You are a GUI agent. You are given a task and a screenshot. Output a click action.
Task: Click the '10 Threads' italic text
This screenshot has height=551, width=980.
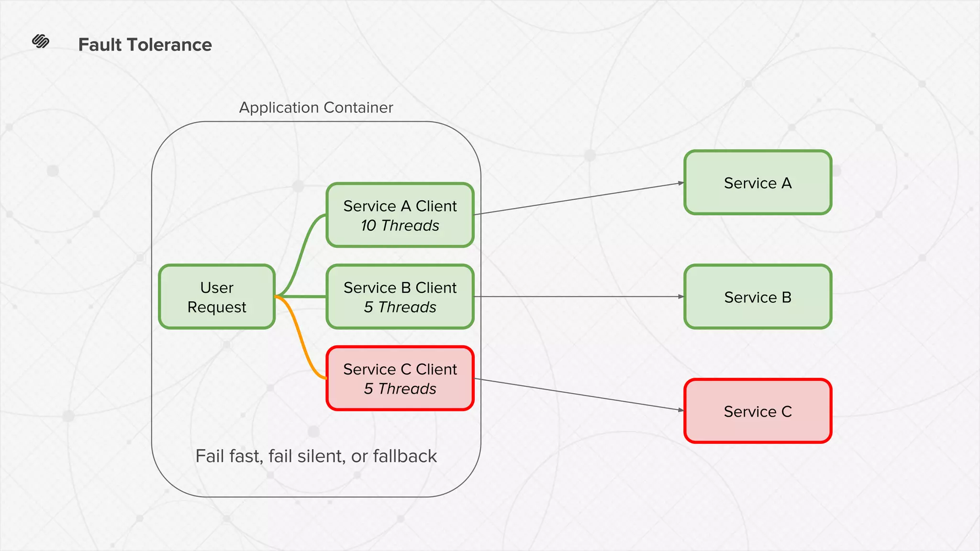pos(400,226)
